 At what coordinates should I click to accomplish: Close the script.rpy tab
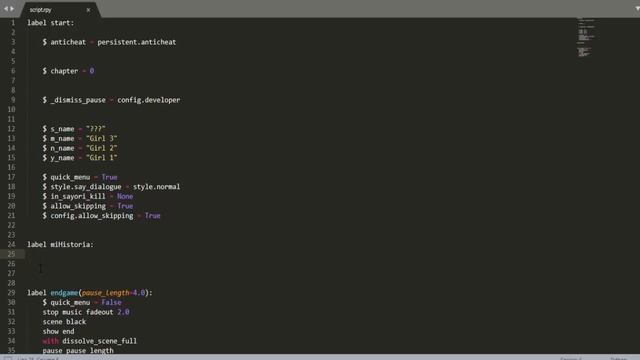88,10
